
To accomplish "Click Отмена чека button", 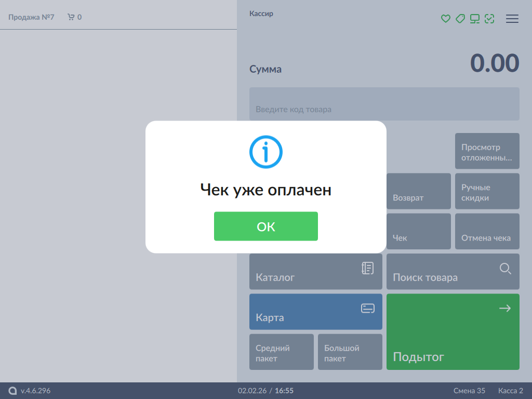I will click(487, 232).
